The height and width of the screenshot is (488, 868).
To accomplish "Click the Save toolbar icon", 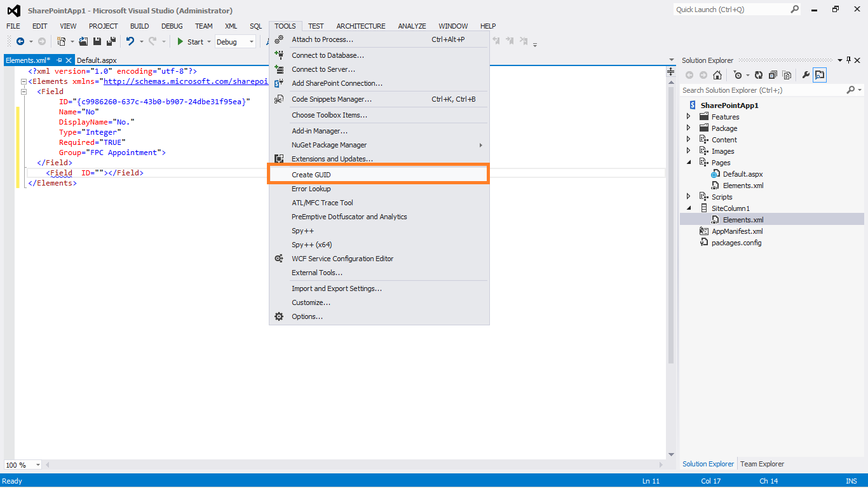I will 97,41.
